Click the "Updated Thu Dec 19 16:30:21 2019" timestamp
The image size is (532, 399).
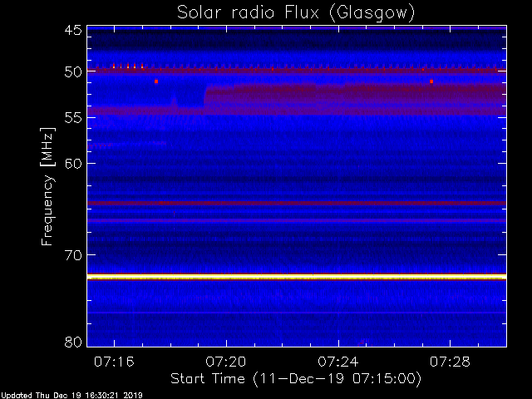(x=71, y=396)
